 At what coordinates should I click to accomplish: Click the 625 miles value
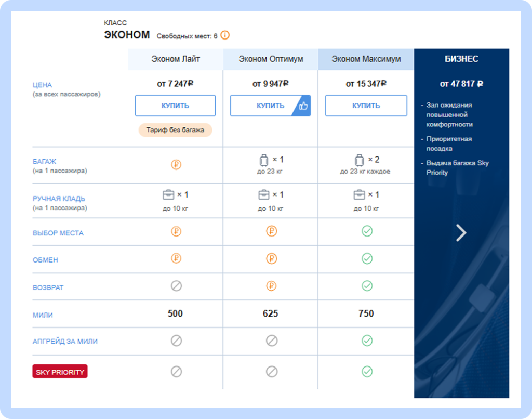tap(270, 313)
